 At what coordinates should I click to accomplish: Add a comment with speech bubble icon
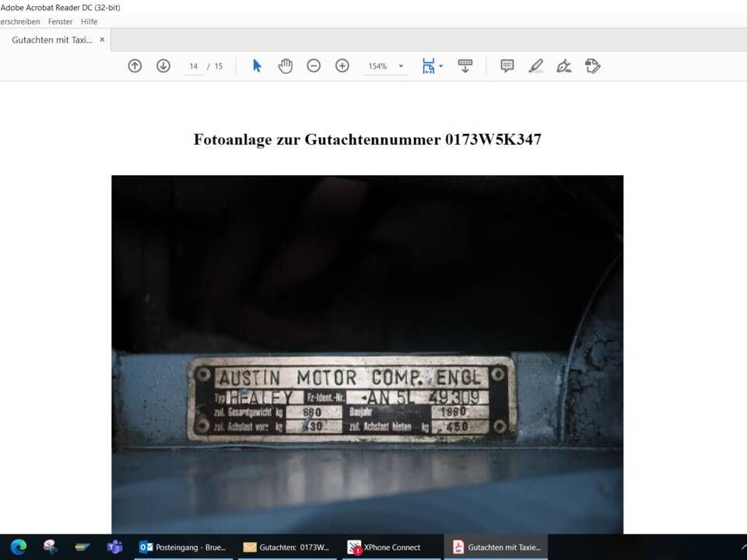tap(507, 66)
